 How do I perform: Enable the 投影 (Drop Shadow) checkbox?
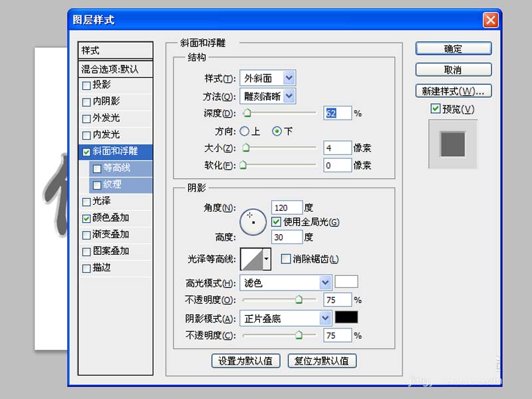pyautogui.click(x=86, y=85)
